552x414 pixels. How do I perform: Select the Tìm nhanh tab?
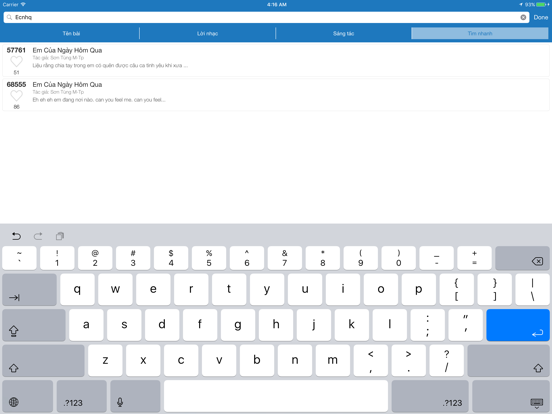[480, 33]
